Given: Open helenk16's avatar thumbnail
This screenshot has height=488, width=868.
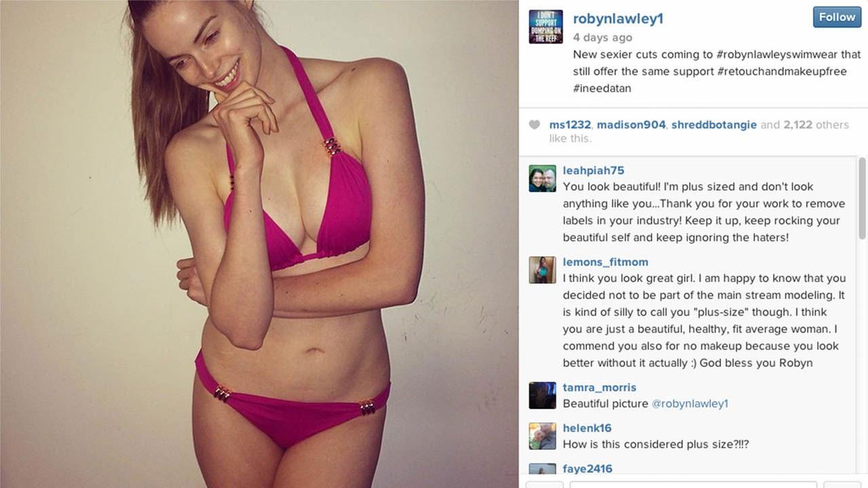Looking at the screenshot, I should [x=542, y=436].
